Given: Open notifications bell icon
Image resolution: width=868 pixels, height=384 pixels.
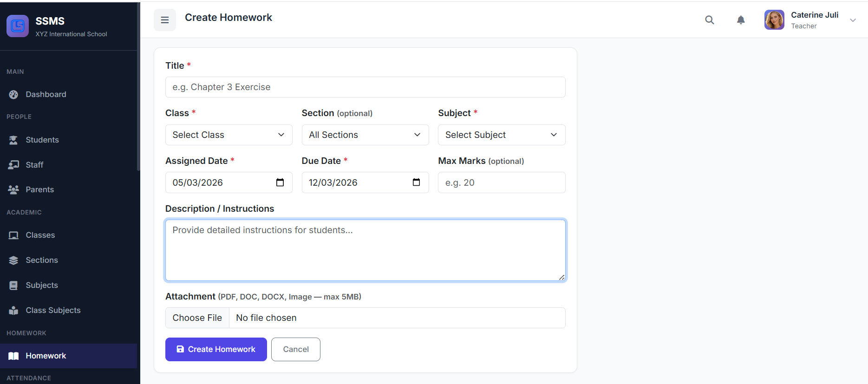Looking at the screenshot, I should (741, 20).
